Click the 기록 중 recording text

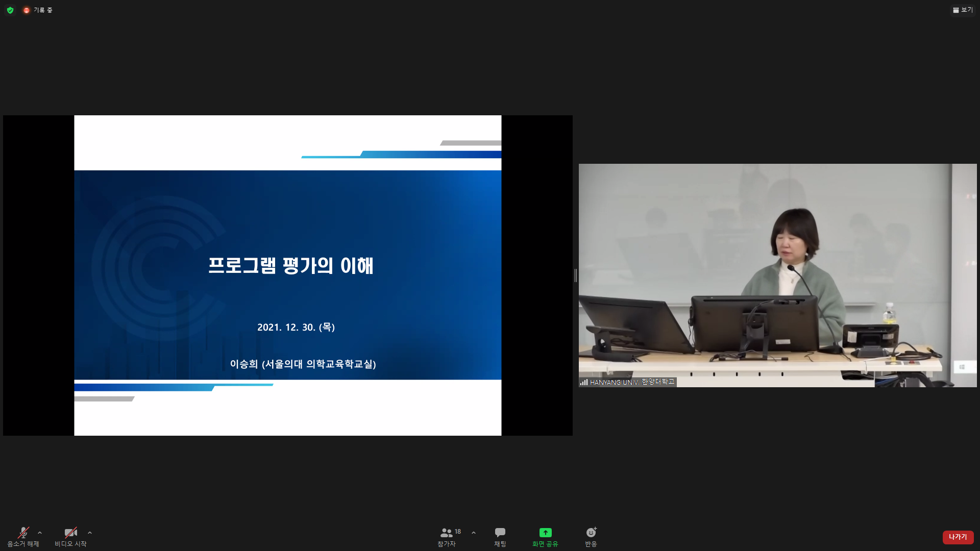coord(43,10)
